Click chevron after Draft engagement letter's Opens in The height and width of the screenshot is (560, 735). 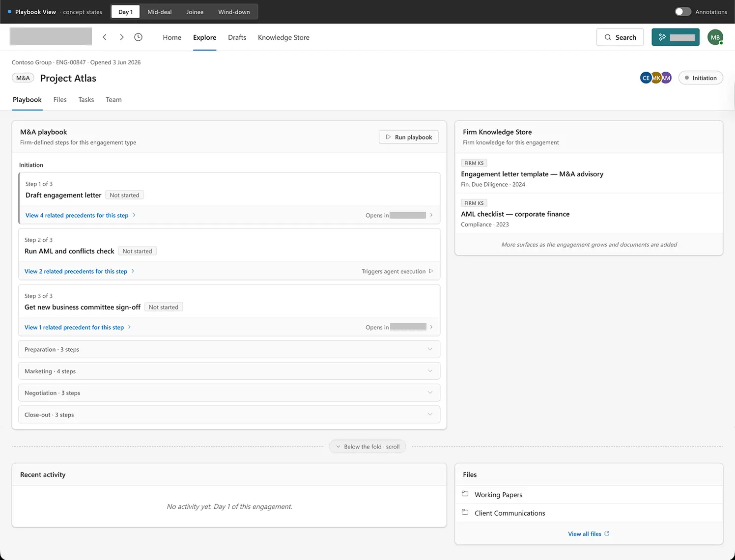[431, 215]
